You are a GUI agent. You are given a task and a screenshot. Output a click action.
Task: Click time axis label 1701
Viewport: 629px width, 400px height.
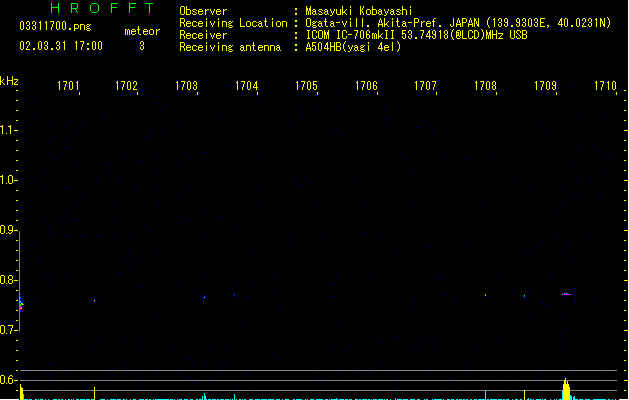(x=68, y=86)
